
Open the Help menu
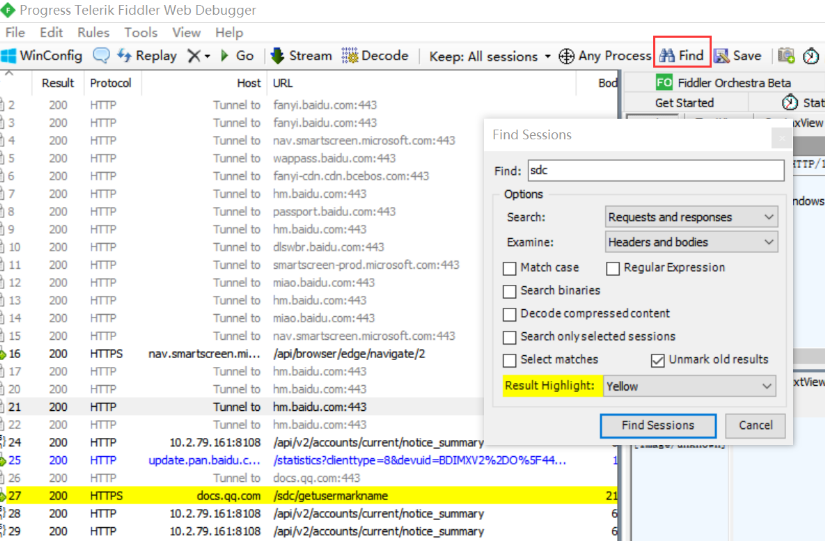click(x=229, y=33)
